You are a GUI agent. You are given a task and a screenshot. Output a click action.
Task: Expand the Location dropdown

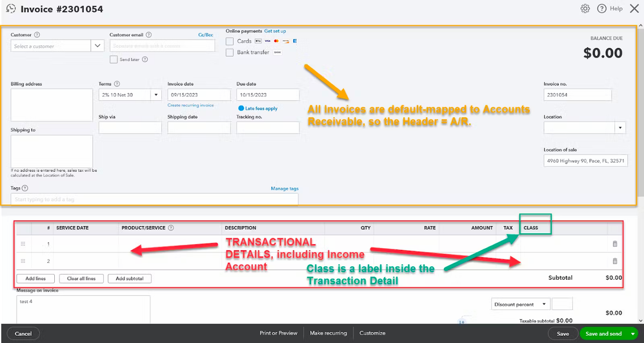[x=620, y=128]
